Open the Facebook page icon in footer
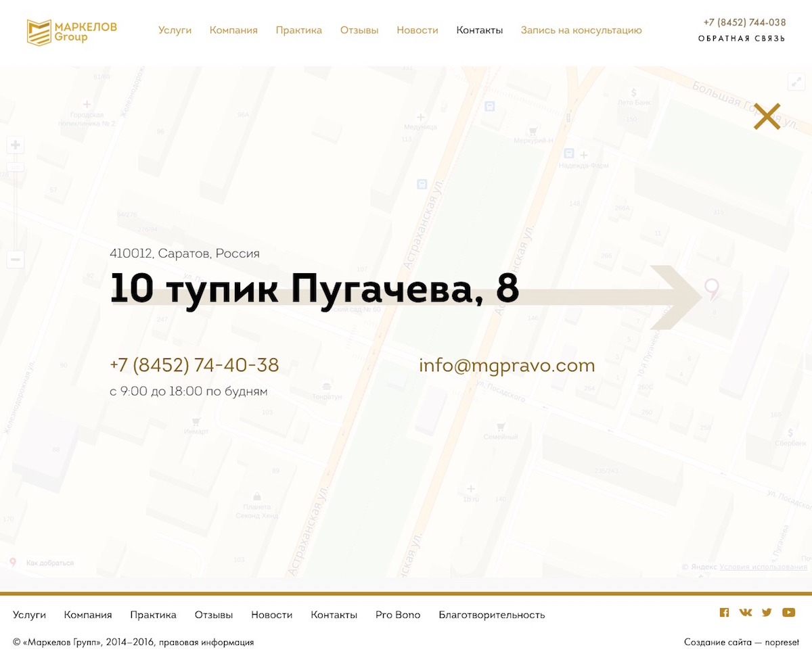 click(x=724, y=613)
